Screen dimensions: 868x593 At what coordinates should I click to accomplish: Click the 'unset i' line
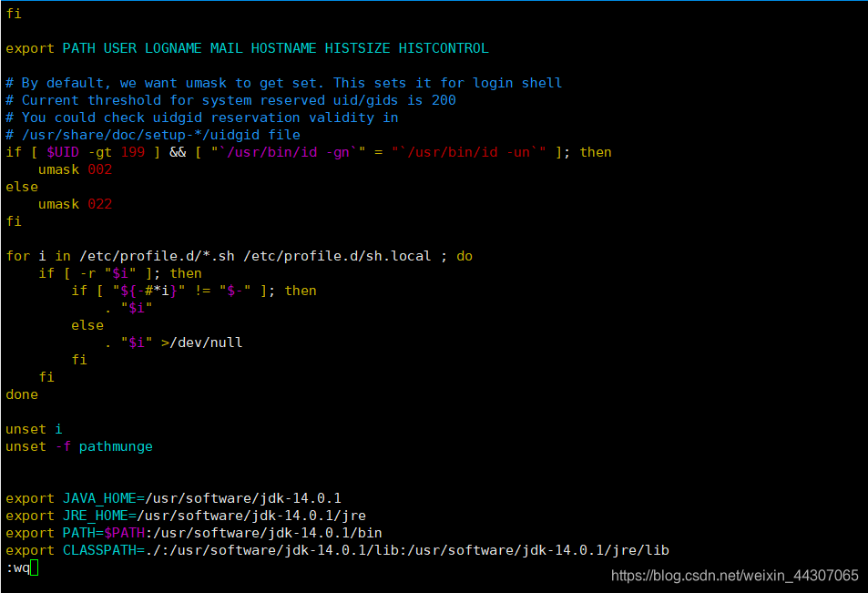34,429
